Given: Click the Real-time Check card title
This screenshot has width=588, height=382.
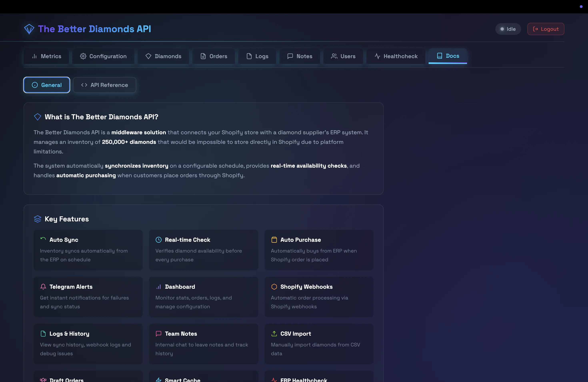Looking at the screenshot, I should point(187,240).
